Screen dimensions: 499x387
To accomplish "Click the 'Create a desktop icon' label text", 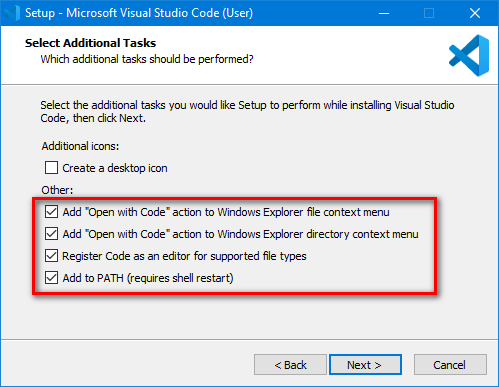I will (115, 168).
